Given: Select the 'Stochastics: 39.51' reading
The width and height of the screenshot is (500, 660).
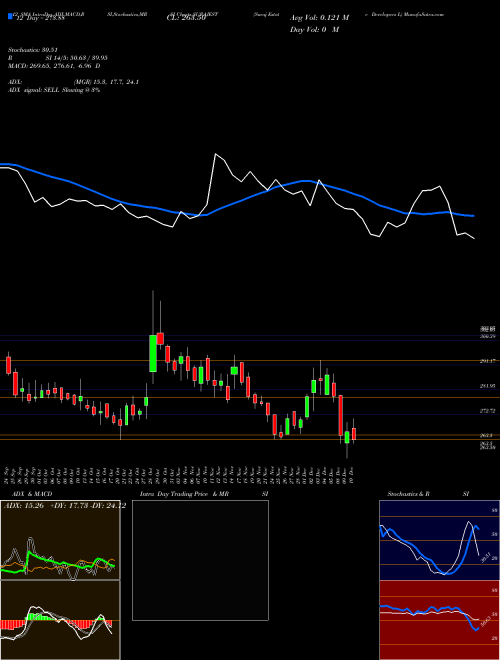Looking at the screenshot, I should (32, 50).
